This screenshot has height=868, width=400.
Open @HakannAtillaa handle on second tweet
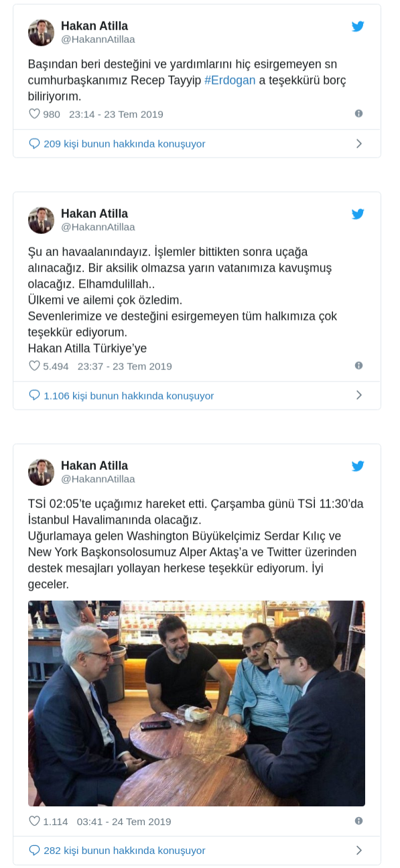point(98,227)
